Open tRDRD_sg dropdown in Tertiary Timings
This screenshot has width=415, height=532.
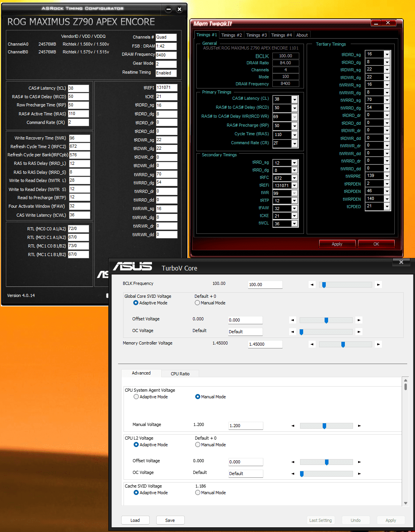click(387, 54)
